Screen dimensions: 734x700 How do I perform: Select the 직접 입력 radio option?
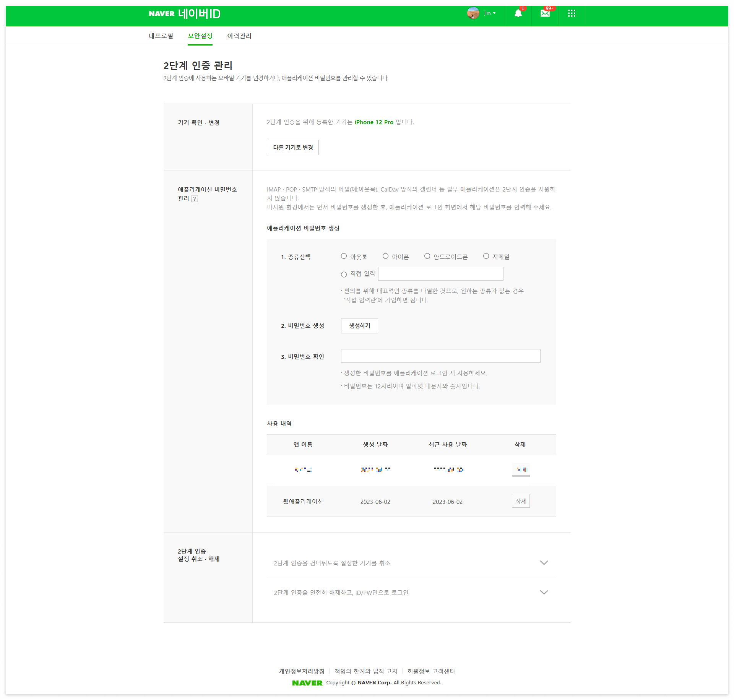point(344,274)
